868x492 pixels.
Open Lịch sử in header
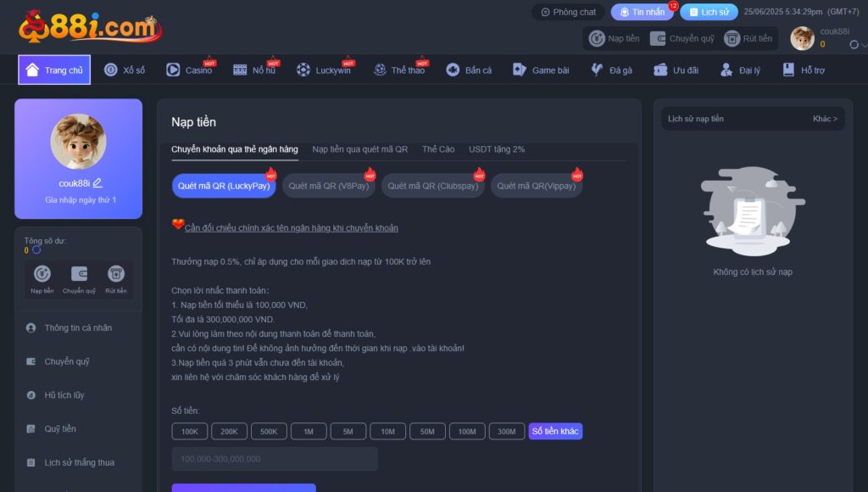(709, 12)
